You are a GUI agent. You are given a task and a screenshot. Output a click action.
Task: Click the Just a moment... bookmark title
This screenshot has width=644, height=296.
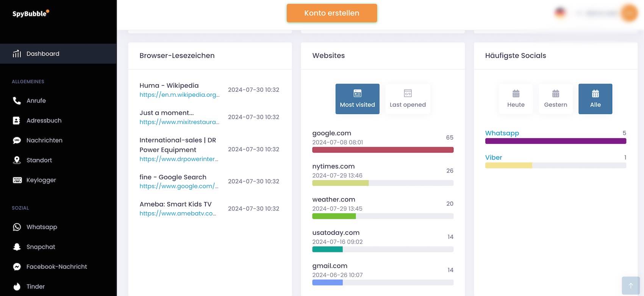coord(167,113)
